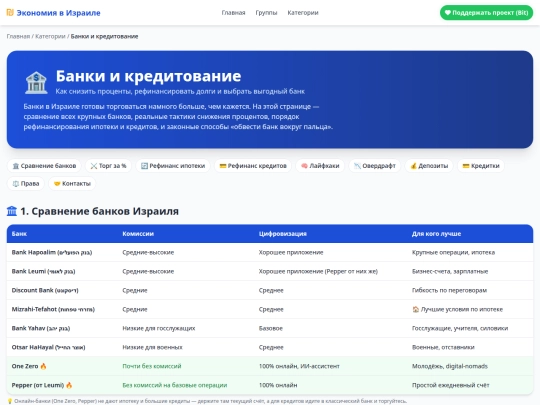Image resolution: width=540 pixels, height=405 pixels.
Task: Open the Экономия в Израиле home title link
Action: (59, 13)
